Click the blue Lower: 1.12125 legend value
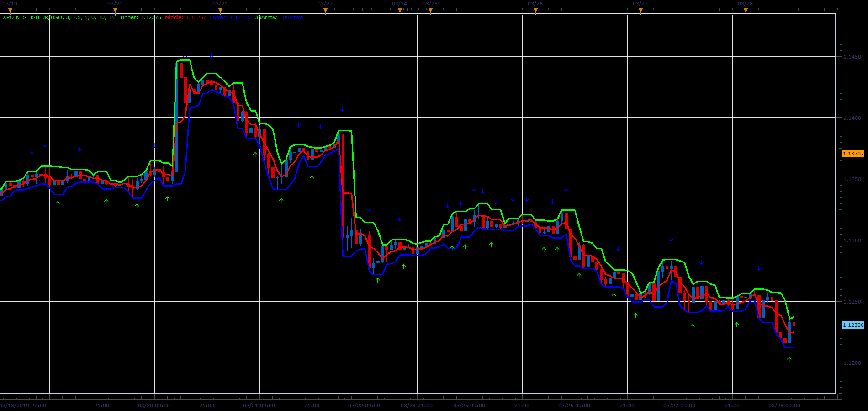 coord(230,17)
